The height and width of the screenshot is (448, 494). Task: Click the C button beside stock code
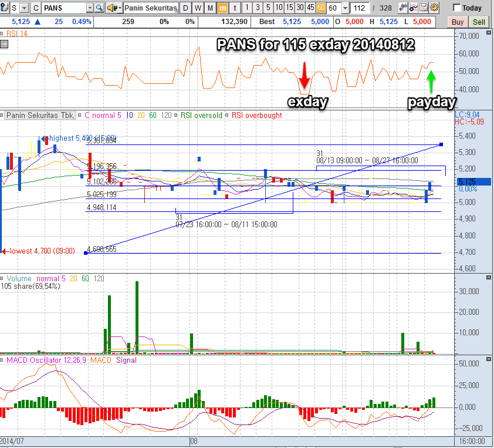tap(36, 8)
